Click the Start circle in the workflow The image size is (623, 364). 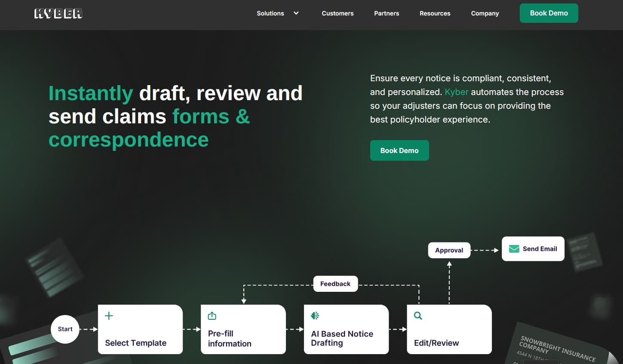point(65,329)
